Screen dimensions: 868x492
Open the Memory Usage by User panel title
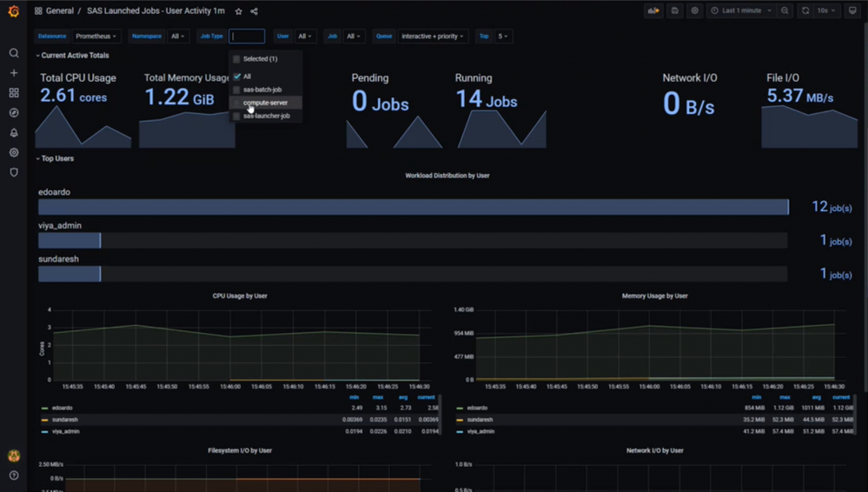tap(654, 296)
